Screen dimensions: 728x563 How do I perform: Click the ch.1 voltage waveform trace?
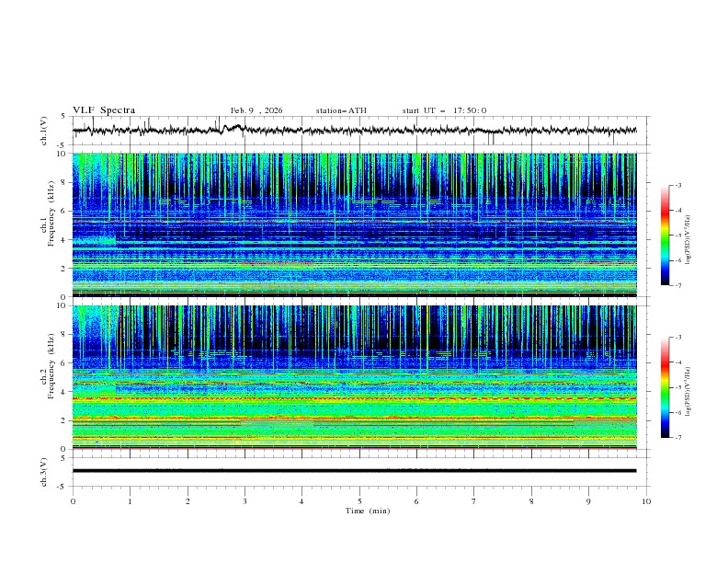coord(355,131)
